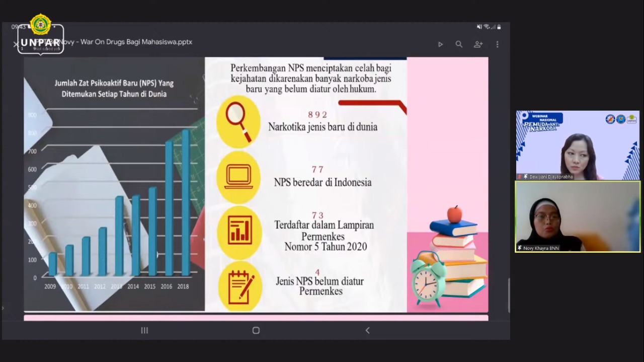
Task: Tap the Android home button
Action: (256, 330)
